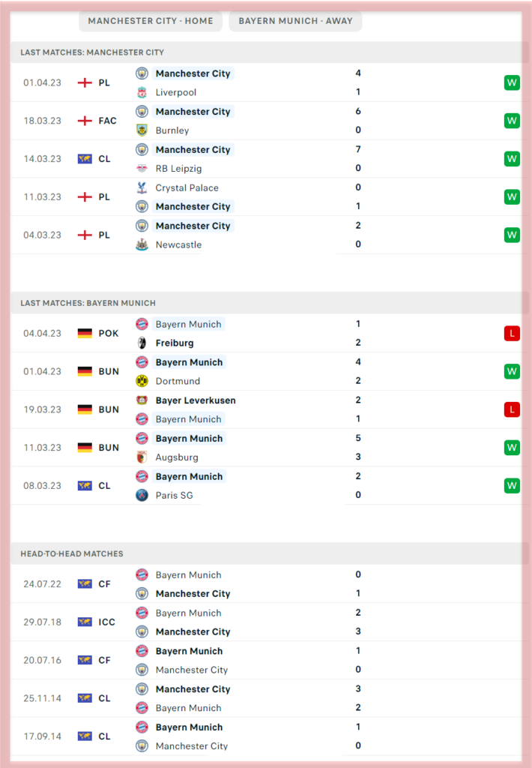Image resolution: width=532 pixels, height=768 pixels.
Task: Click the Newcastle club crest icon
Action: pyautogui.click(x=142, y=244)
